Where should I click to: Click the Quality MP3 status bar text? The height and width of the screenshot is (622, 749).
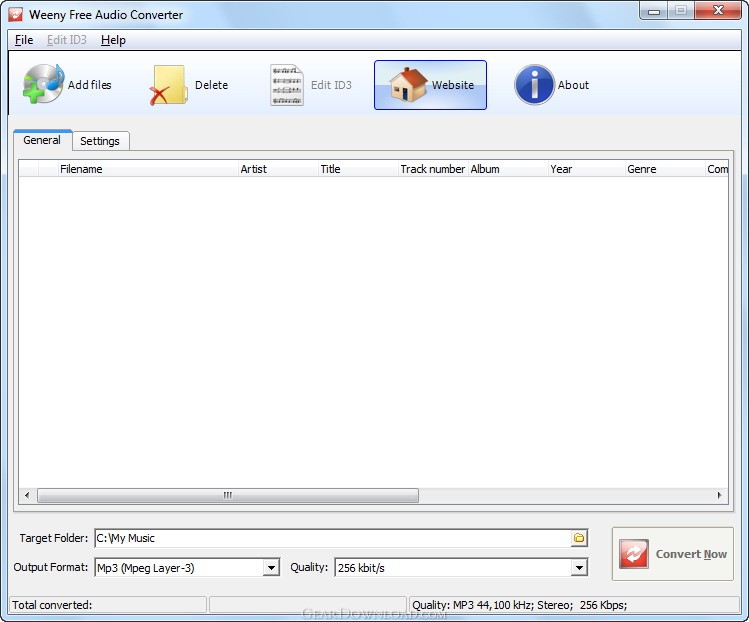coord(519,605)
